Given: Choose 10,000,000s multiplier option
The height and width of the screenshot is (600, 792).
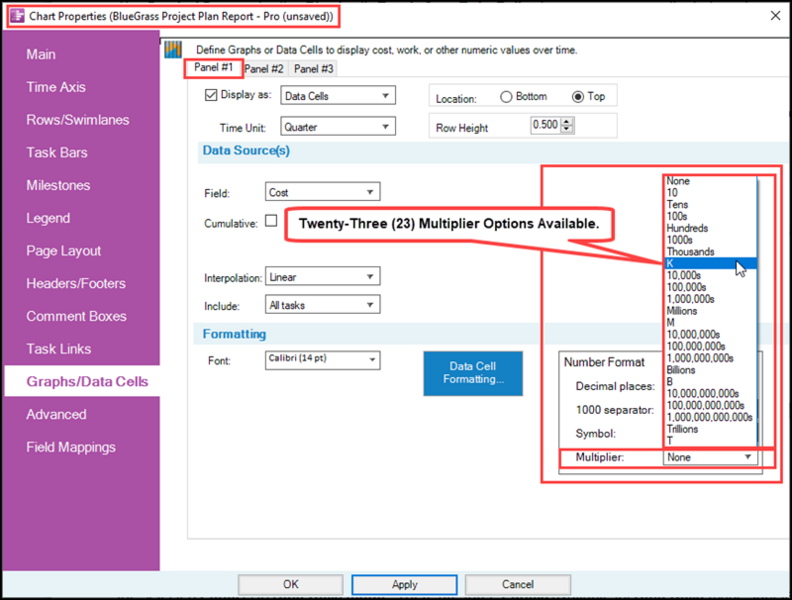Looking at the screenshot, I should tap(710, 334).
